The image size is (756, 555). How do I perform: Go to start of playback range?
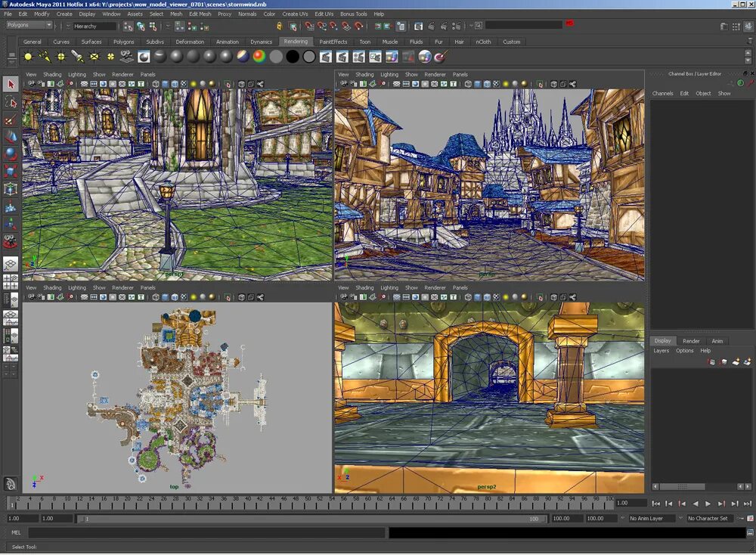tap(655, 504)
